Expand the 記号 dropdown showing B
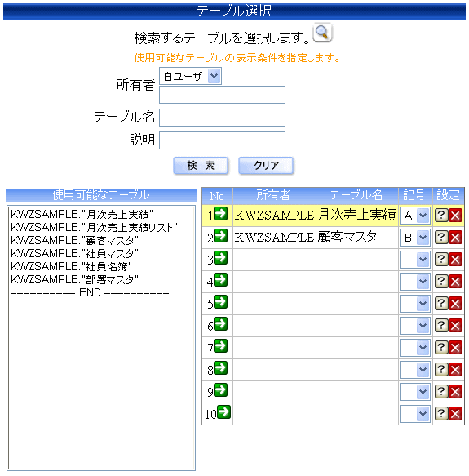This screenshot has width=469, height=476. tap(415, 238)
